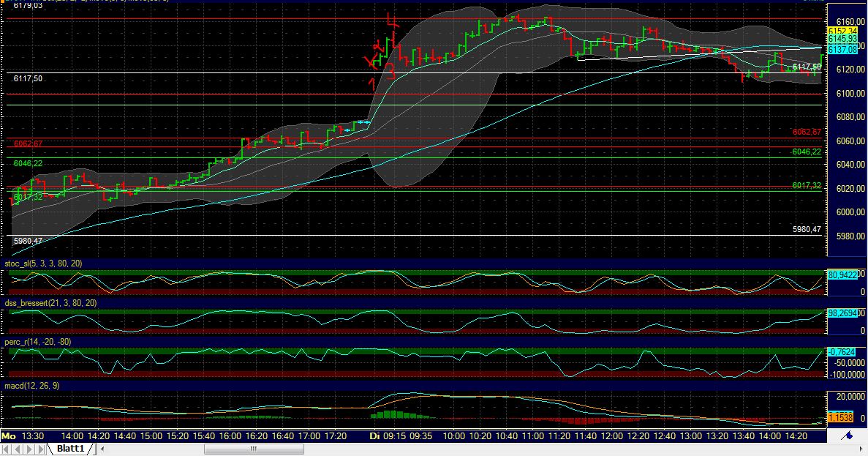The width and height of the screenshot is (868, 456).
Task: Click the yellow 6152,34 price label
Action: [842, 31]
